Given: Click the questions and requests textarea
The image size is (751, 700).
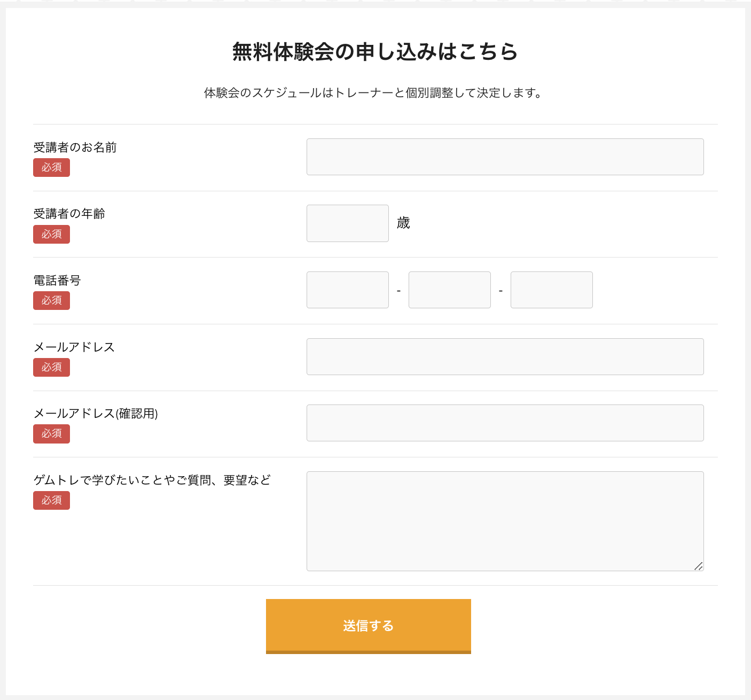Looking at the screenshot, I should (x=505, y=521).
